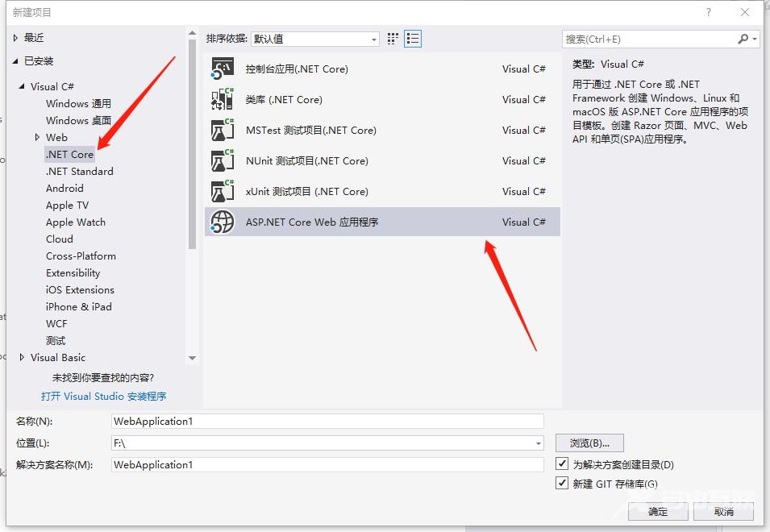Click the 名称 name input field
The image size is (770, 532).
click(327, 421)
